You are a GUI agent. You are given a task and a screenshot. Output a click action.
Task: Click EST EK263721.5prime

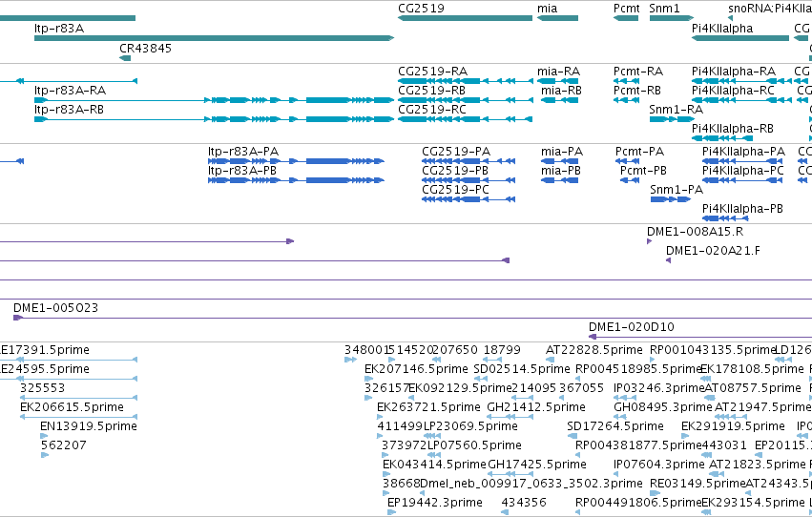(x=382, y=417)
